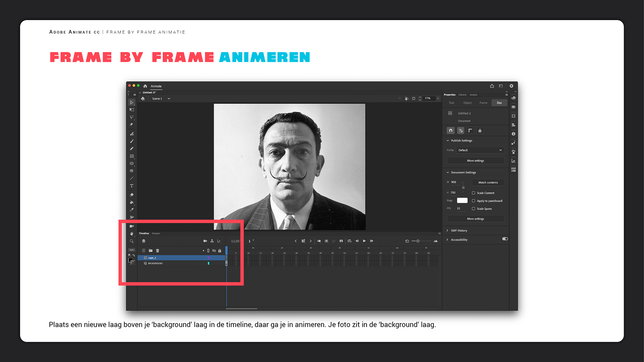Click the Zoom magnifier tool
The width and height of the screenshot is (644, 362).
[x=131, y=241]
